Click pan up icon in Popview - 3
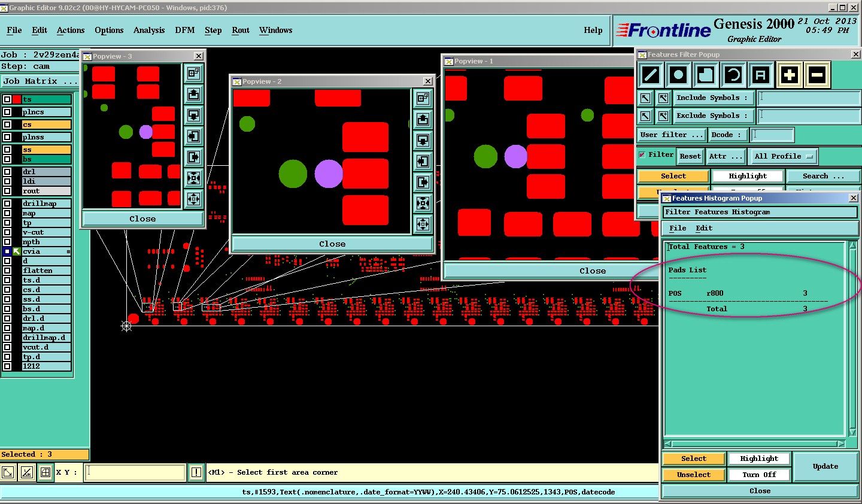 193,94
